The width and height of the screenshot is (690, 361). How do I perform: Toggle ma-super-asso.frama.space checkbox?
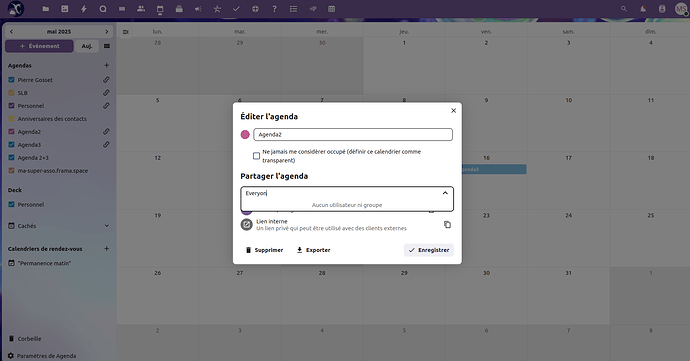click(11, 170)
